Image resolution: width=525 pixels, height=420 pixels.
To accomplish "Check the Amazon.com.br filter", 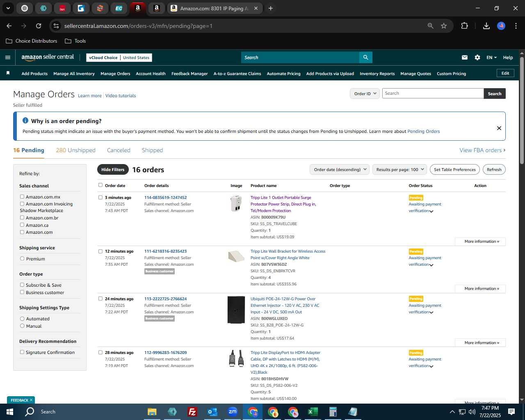I will (22, 218).
